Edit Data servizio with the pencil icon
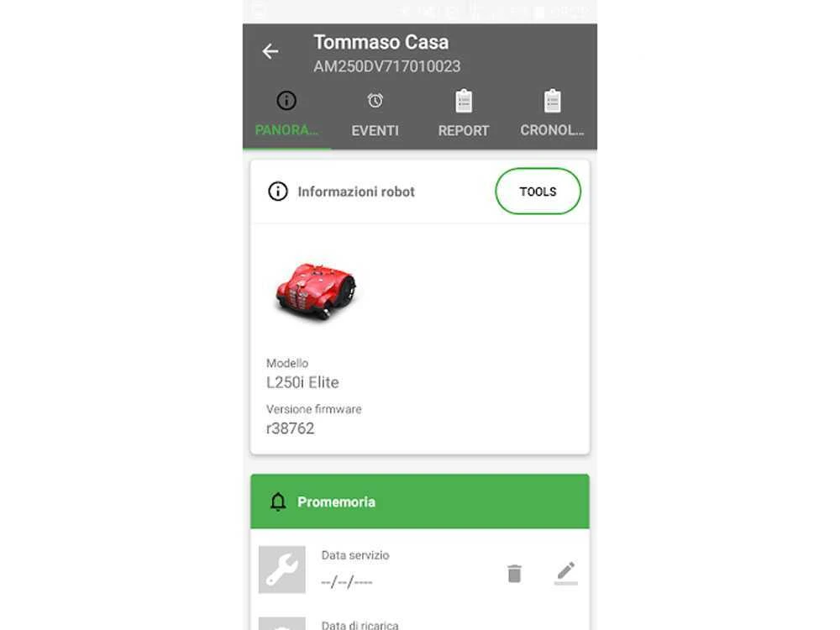The height and width of the screenshot is (630, 840). pyautogui.click(x=565, y=573)
